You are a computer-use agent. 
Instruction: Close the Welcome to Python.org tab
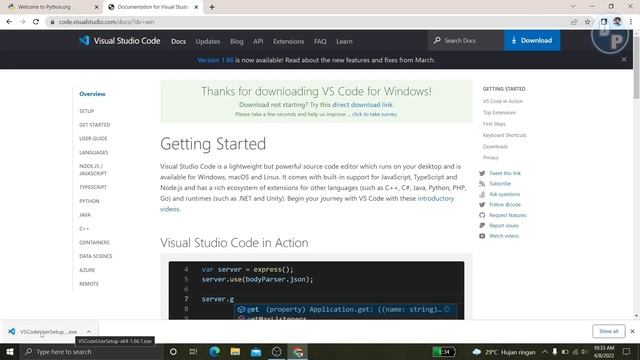[96, 7]
